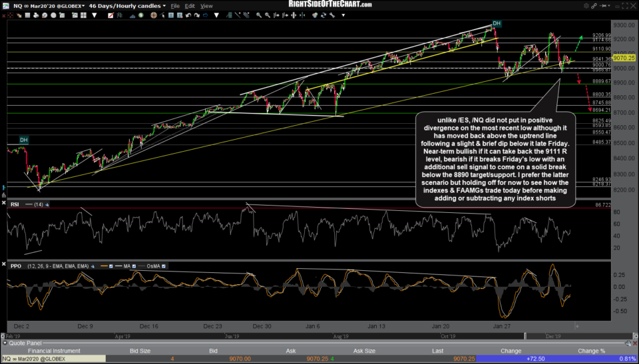Click the clock time-settings icon
This screenshot has width=639, height=364.
click(x=45, y=15)
